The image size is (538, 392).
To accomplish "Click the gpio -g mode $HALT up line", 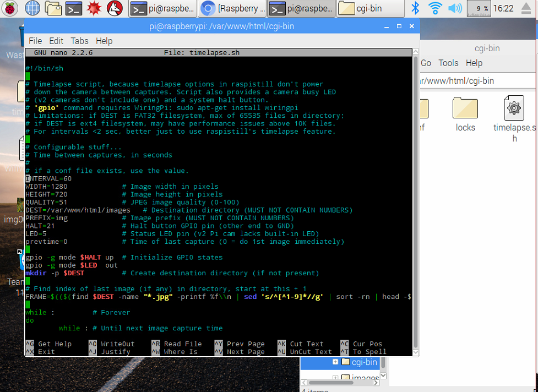I will [69, 258].
